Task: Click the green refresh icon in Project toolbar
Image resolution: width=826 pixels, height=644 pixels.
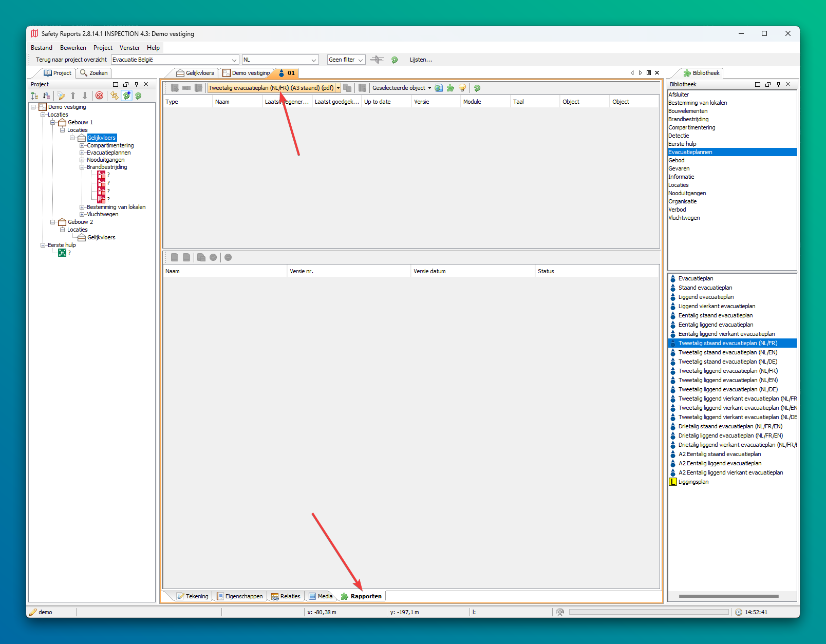Action: pos(138,96)
